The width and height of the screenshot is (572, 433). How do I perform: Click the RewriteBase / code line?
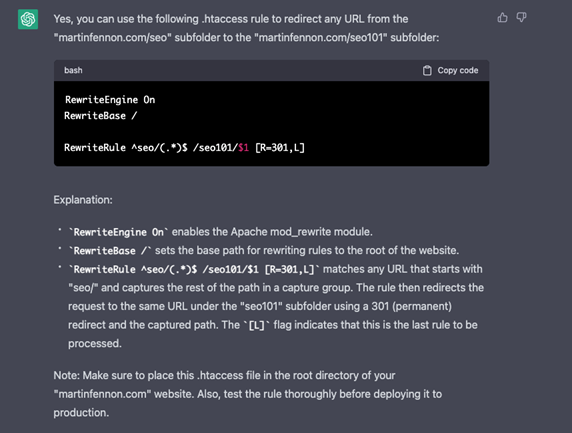101,116
